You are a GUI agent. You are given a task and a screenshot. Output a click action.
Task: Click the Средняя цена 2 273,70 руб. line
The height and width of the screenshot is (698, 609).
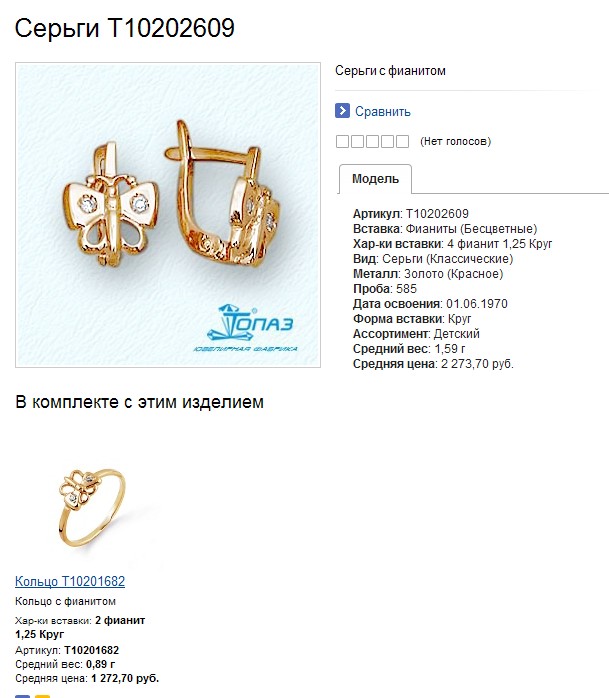point(433,364)
